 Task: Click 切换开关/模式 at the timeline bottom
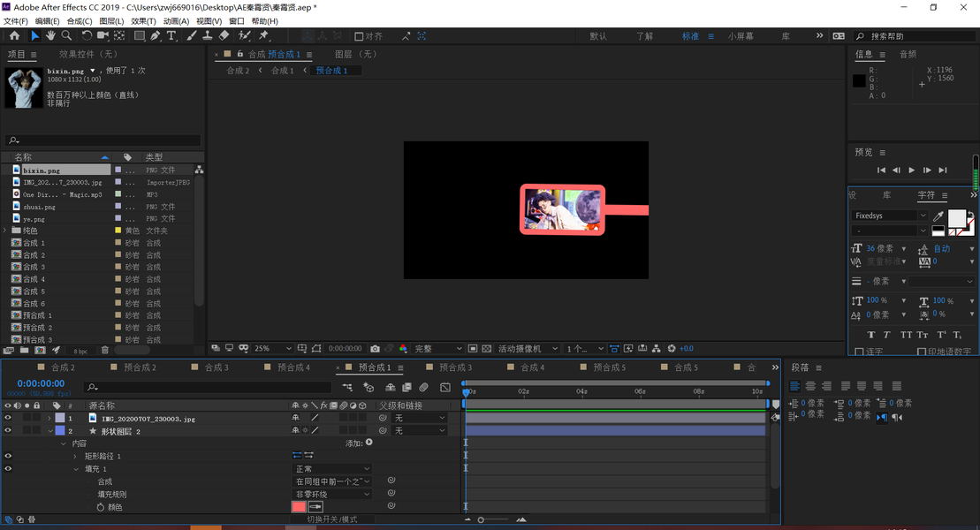click(x=332, y=519)
